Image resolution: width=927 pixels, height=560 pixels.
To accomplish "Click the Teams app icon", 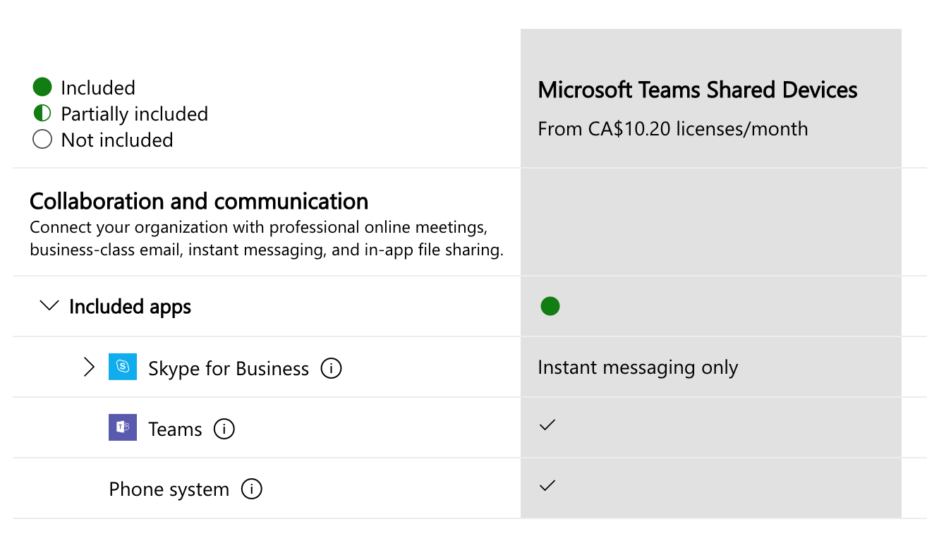I will (x=123, y=427).
